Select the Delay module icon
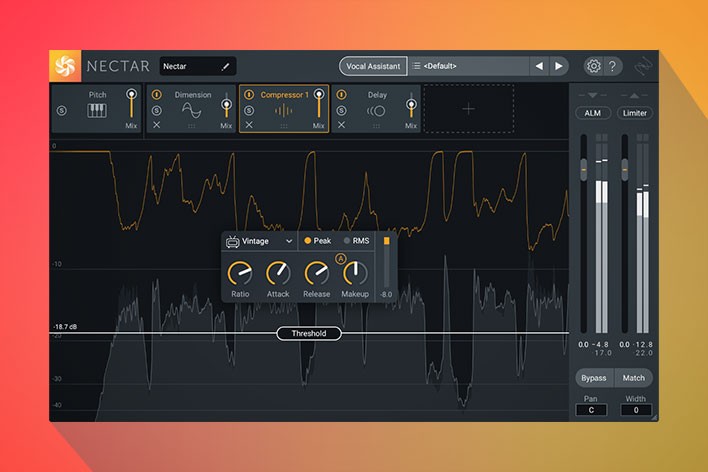 (376, 110)
